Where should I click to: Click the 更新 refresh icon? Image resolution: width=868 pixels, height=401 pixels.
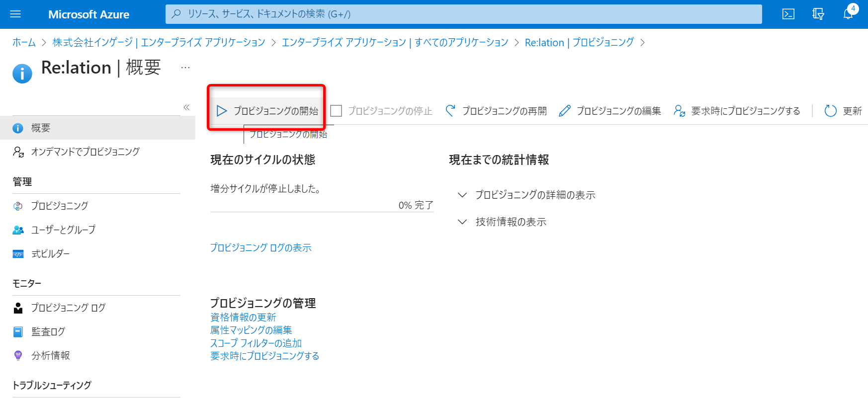pos(830,111)
